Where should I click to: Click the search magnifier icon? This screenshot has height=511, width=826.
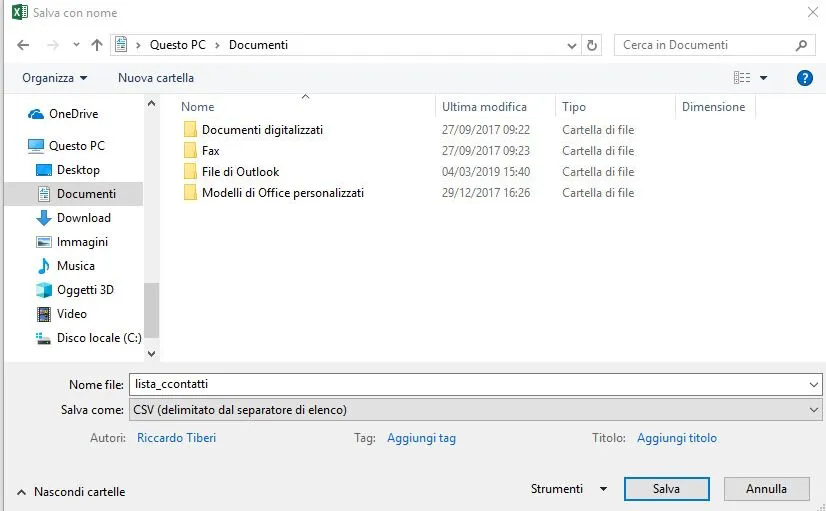(801, 45)
